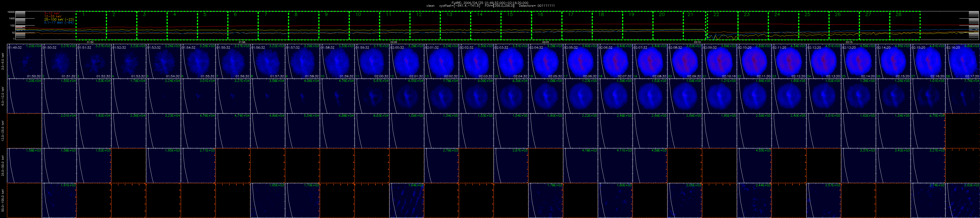
Task: Open 6-12 keV image with peak 7.76E+04
Action: tap(962, 96)
